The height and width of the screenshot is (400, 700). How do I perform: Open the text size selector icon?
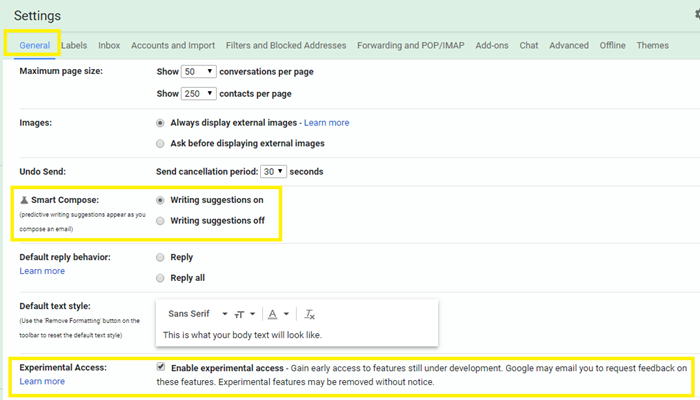pyautogui.click(x=245, y=314)
